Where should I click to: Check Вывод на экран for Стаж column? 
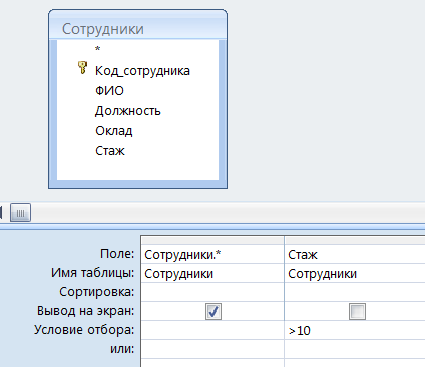(357, 312)
